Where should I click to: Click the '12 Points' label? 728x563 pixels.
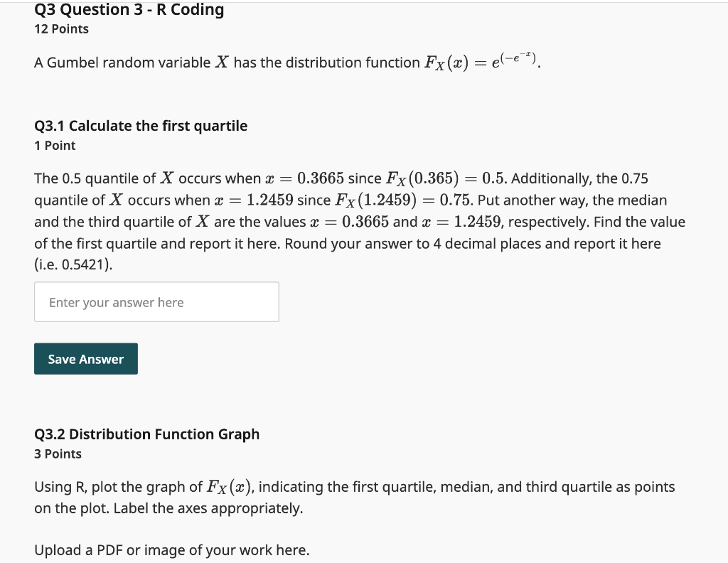tap(61, 28)
